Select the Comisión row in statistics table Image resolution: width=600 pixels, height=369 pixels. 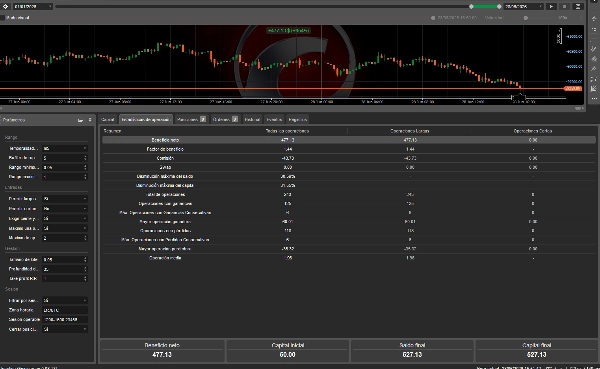pos(349,158)
